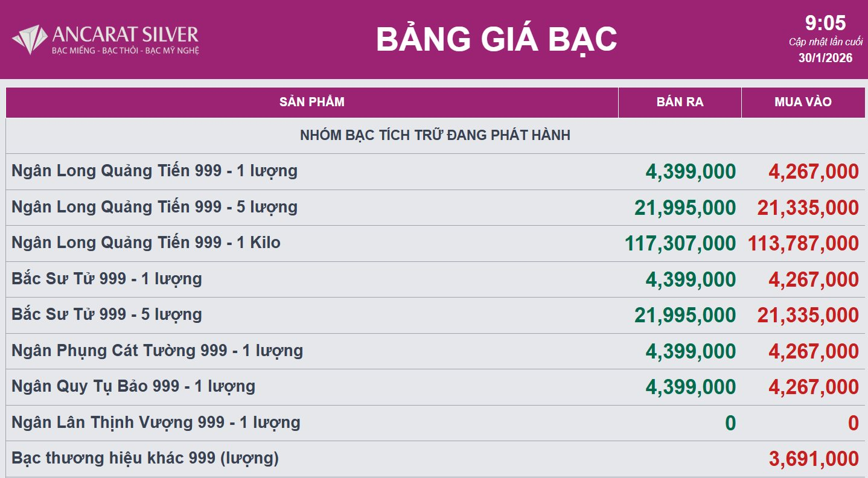This screenshot has height=478, width=868.
Task: Click the ANCARAT SILVER brand name text
Action: click(x=126, y=34)
